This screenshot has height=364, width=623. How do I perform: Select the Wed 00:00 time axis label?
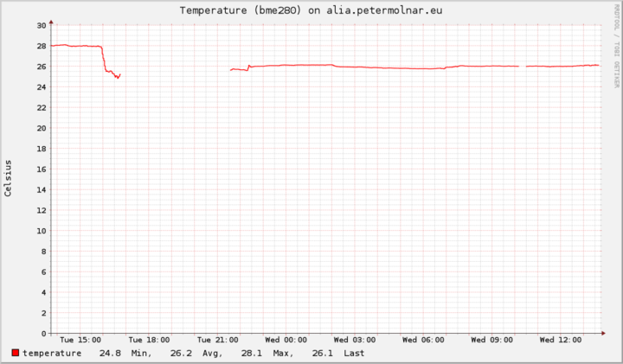286,341
